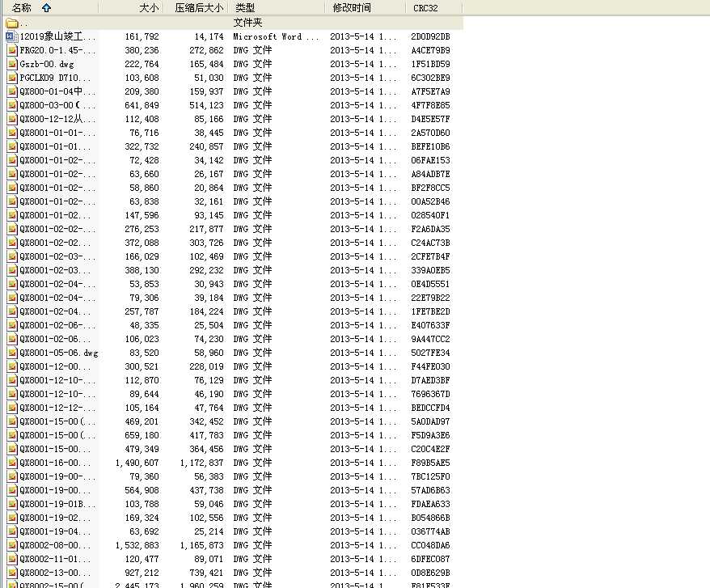Click the CRC32 value CC048DA6
Viewport: 710px width, 588px height.
coord(430,545)
